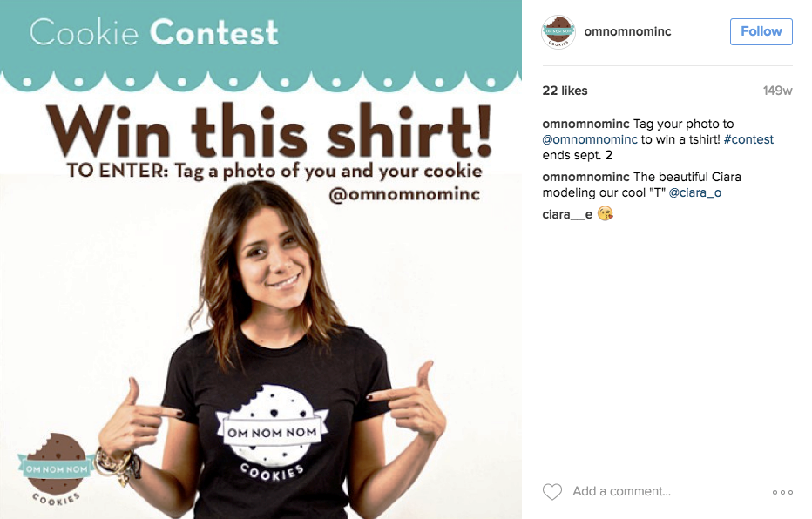Open omnomnominc username in the header
Image resolution: width=812 pixels, height=519 pixels.
(627, 31)
